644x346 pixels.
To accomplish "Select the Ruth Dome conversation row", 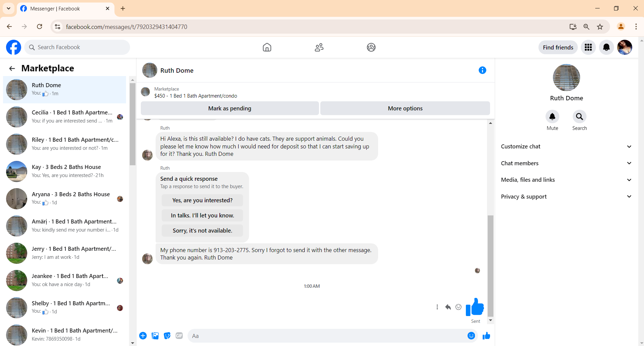I will pyautogui.click(x=65, y=90).
